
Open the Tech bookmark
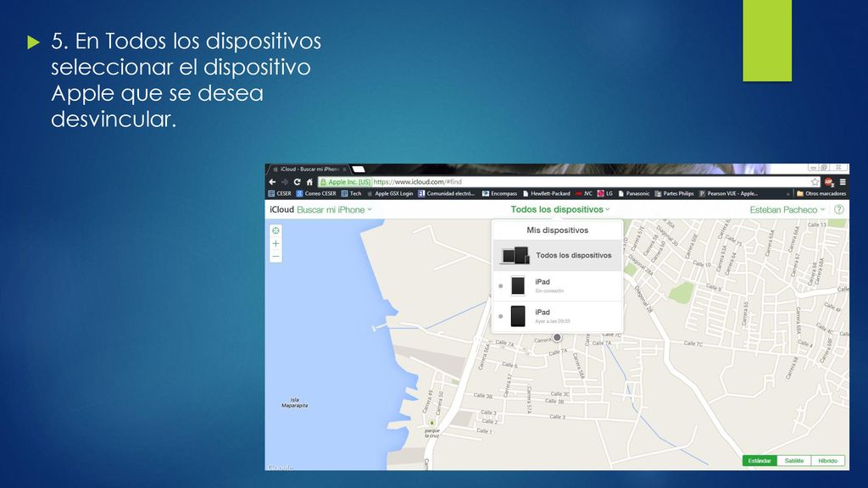click(352, 194)
